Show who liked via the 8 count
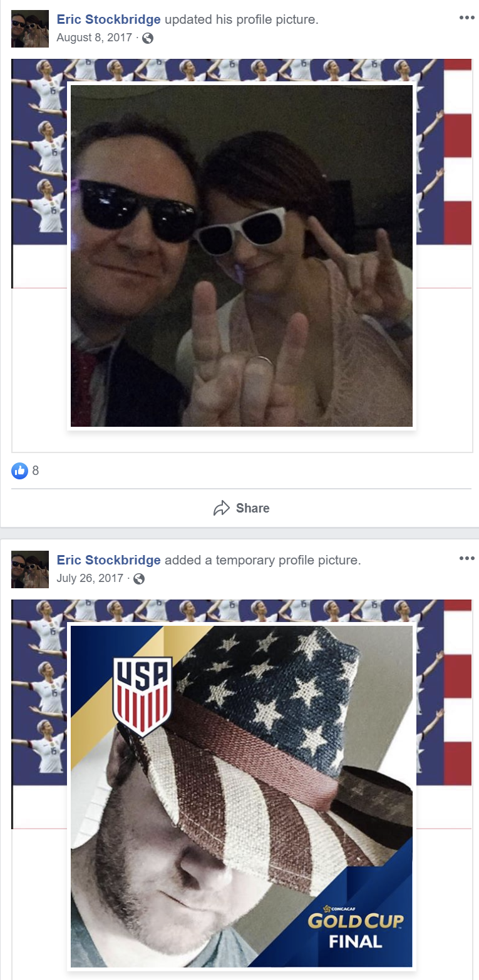Screen dimensions: 479x980 (36, 471)
